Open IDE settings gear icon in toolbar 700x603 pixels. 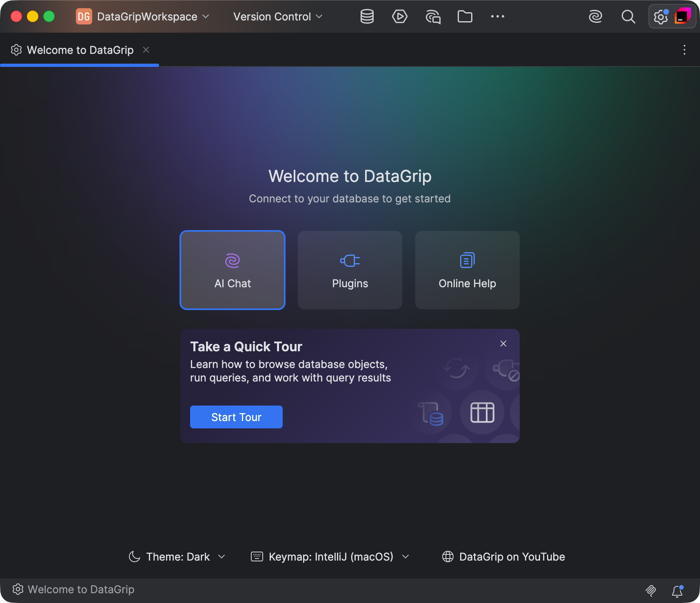tap(661, 17)
